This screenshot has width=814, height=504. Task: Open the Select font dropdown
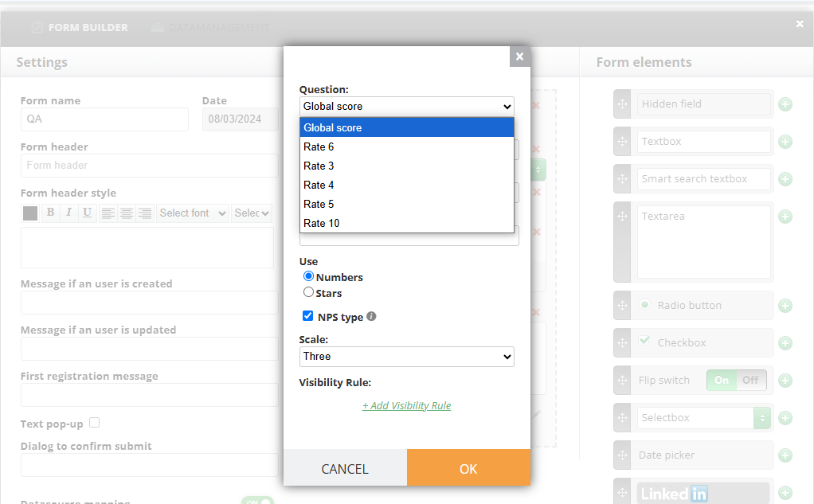[192, 213]
